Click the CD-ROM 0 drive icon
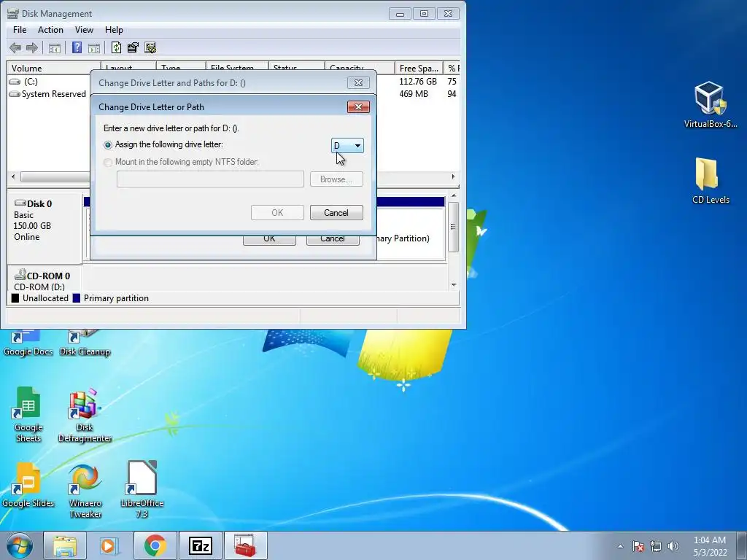Screen dimensions: 747x560 tap(20, 275)
